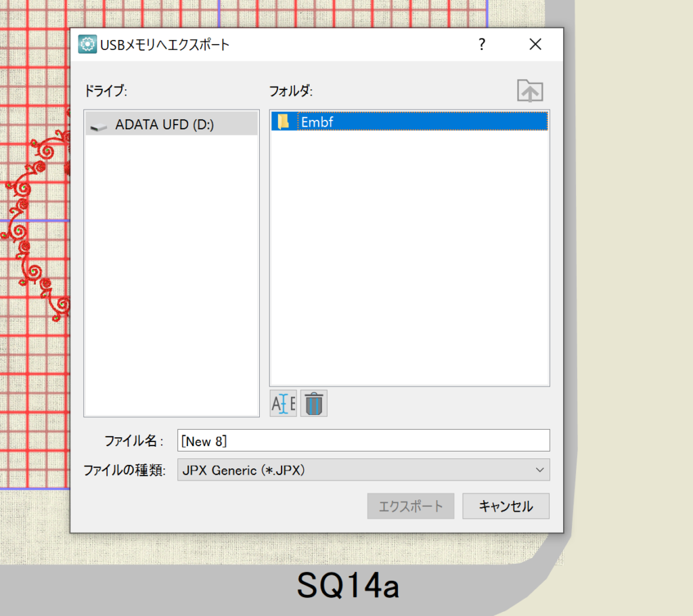Screen dimensions: 693x616
Task: Click the question mark help button
Action: point(482,45)
